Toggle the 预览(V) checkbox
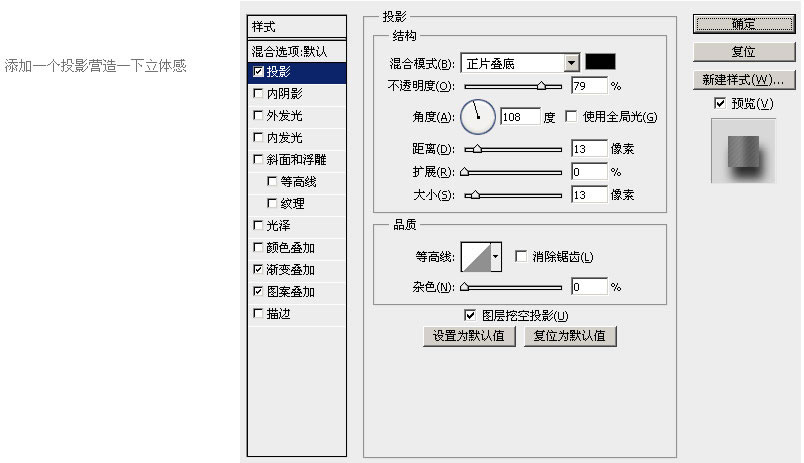The image size is (804, 463). coord(720,104)
